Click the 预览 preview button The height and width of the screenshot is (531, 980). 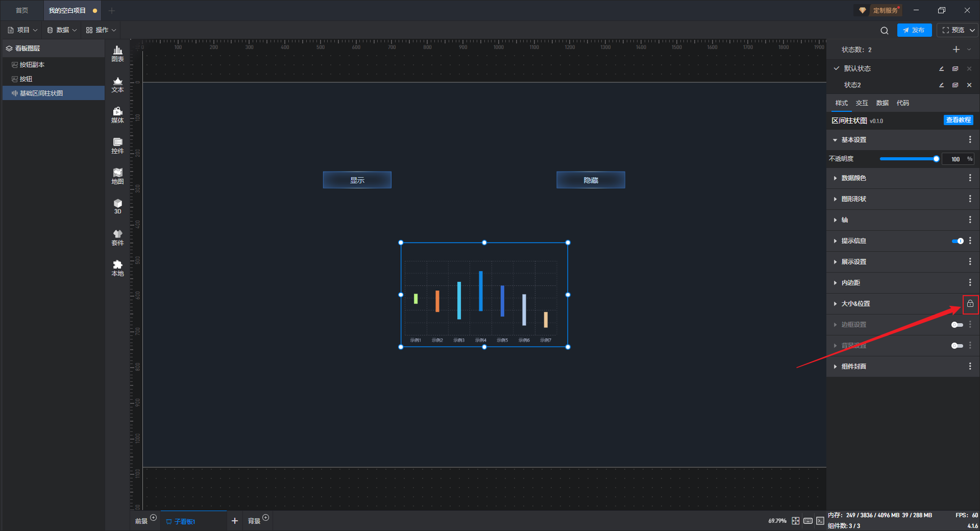point(953,30)
